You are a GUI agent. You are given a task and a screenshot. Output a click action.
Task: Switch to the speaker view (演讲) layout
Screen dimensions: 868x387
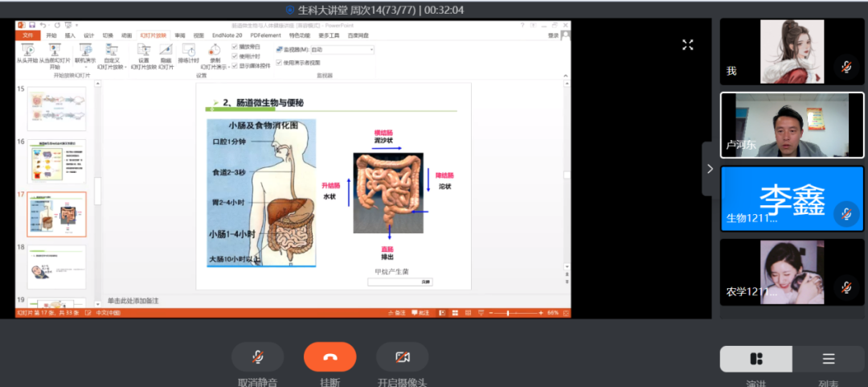coord(755,359)
